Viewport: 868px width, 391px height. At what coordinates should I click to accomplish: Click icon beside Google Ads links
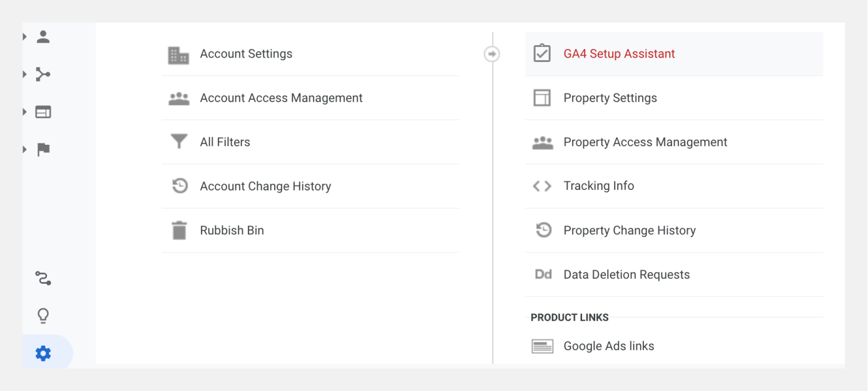pos(543,347)
